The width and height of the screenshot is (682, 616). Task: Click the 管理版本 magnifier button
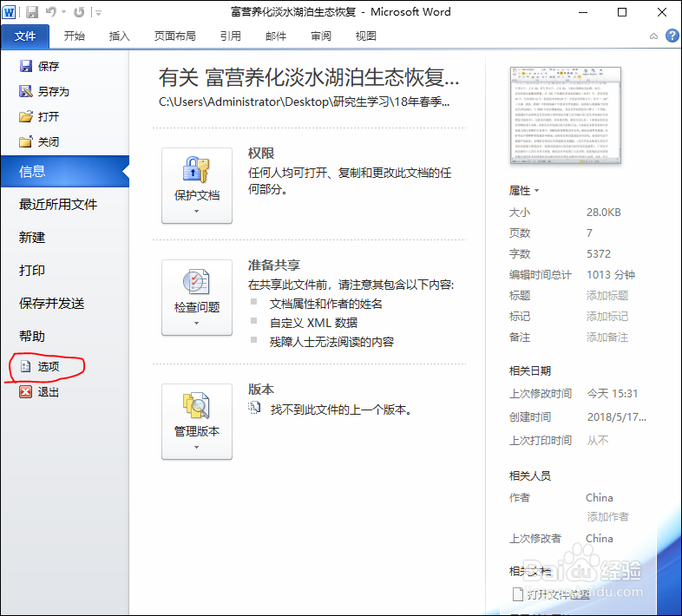click(197, 422)
